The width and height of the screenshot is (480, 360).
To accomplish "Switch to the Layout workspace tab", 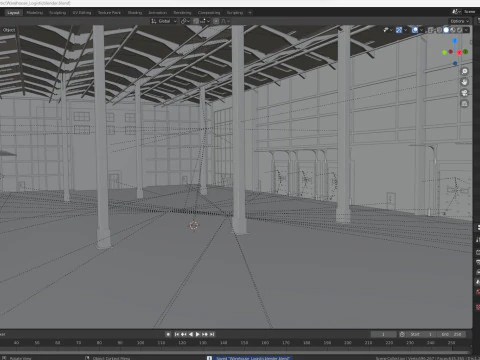I will (x=13, y=13).
